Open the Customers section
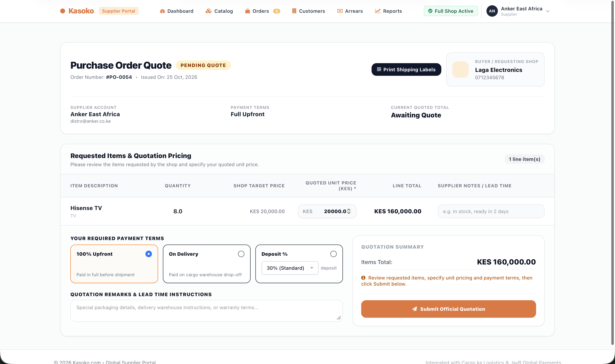615x364 pixels. tap(308, 11)
